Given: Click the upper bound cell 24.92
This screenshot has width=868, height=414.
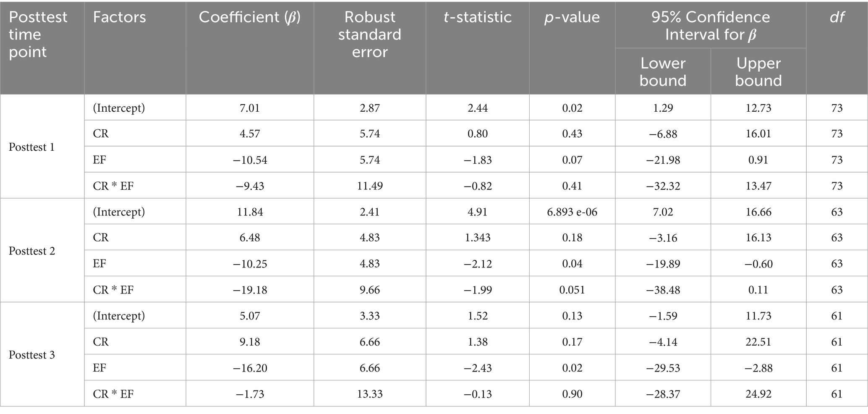Looking at the screenshot, I should (758, 394).
